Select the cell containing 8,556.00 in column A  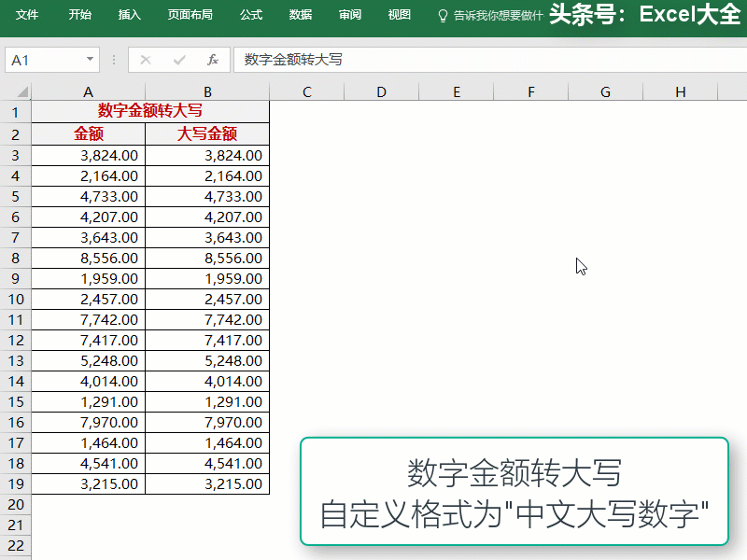click(x=88, y=258)
